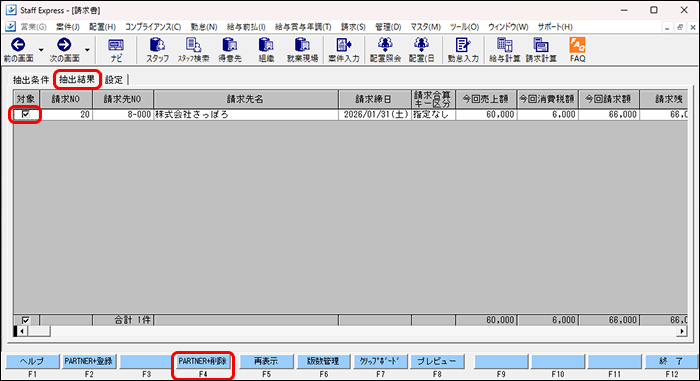
Task: Open the 管理(D) menu
Action: pyautogui.click(x=388, y=27)
